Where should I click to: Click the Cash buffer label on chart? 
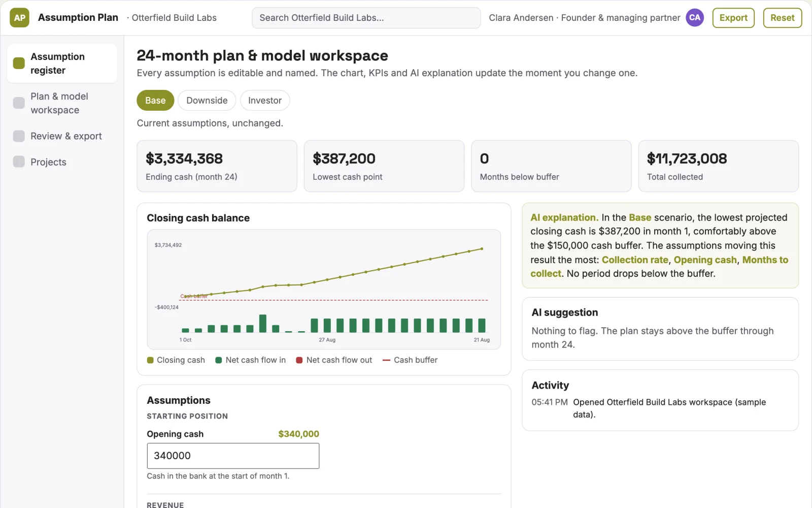coord(194,296)
